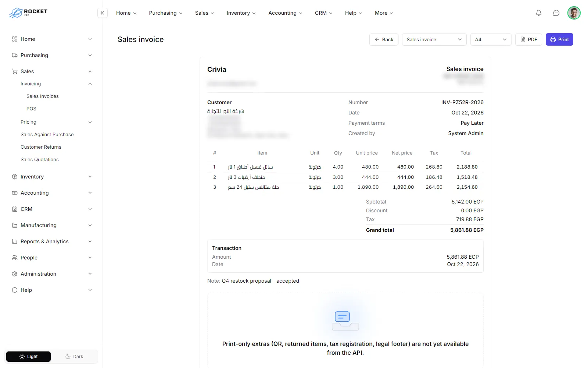Open Customer Returns link
This screenshot has width=588, height=368.
pos(41,147)
